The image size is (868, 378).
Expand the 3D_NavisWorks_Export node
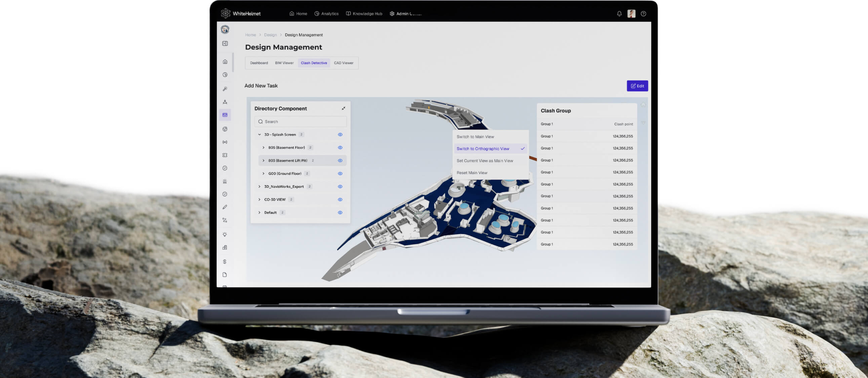tap(260, 186)
